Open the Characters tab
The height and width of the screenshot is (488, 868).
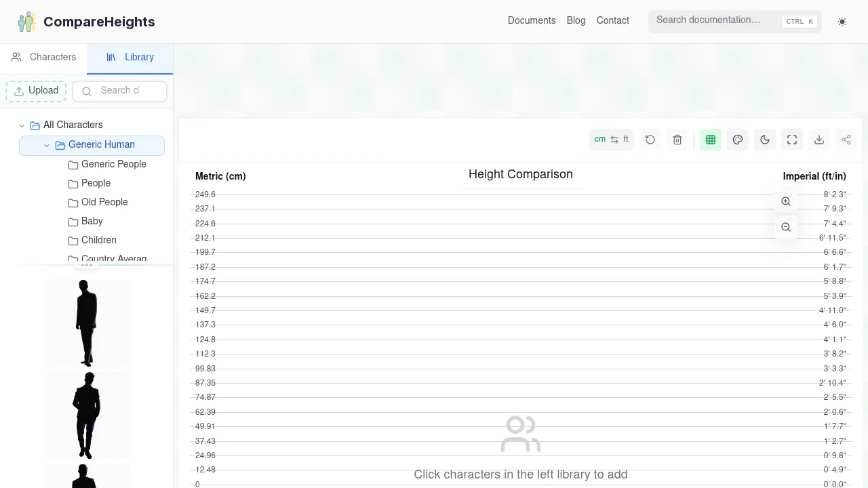(43, 58)
